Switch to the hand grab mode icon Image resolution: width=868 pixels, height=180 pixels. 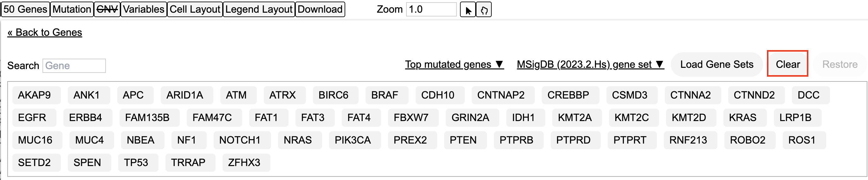(484, 10)
